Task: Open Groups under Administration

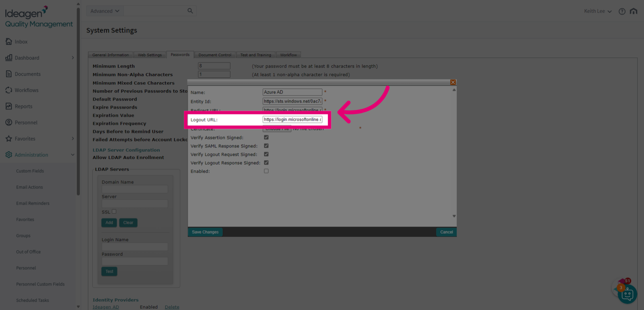Action: click(x=23, y=236)
